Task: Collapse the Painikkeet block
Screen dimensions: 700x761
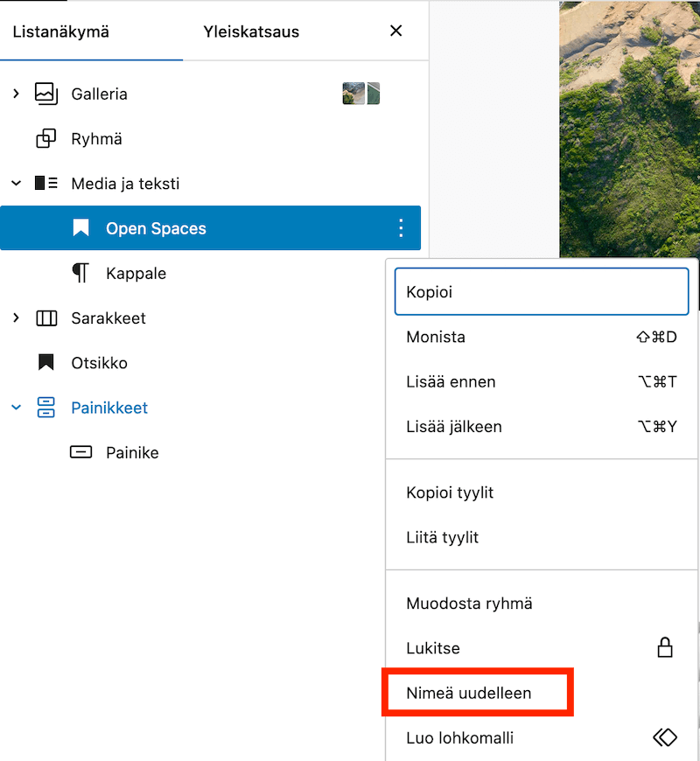Action: 16,408
